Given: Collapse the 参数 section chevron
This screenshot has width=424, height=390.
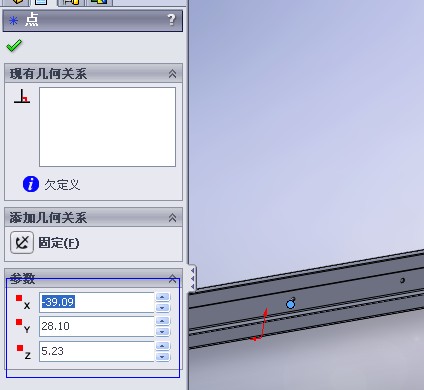Looking at the screenshot, I should pos(172,278).
